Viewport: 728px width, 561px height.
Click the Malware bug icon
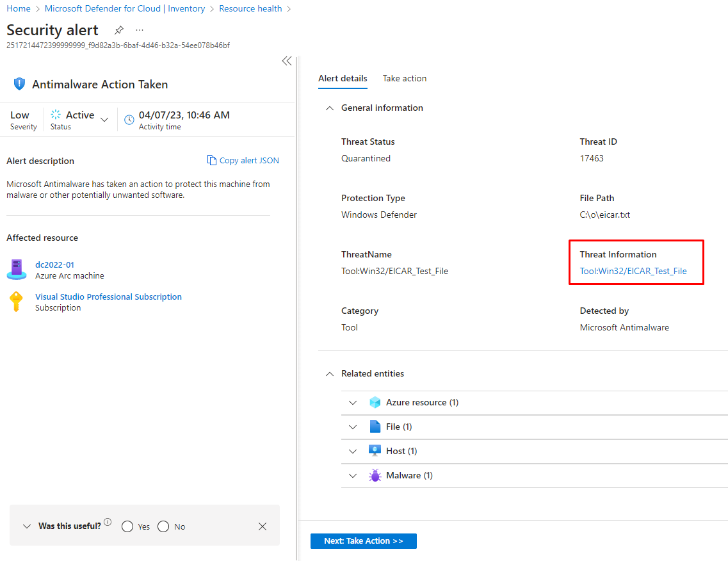[x=375, y=475]
